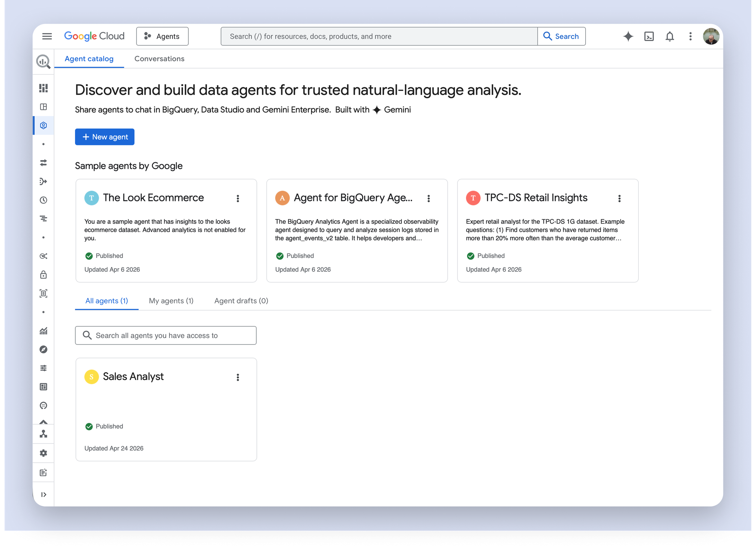Collapse sidebar section with up chevron
The image size is (756, 550).
coord(43,422)
